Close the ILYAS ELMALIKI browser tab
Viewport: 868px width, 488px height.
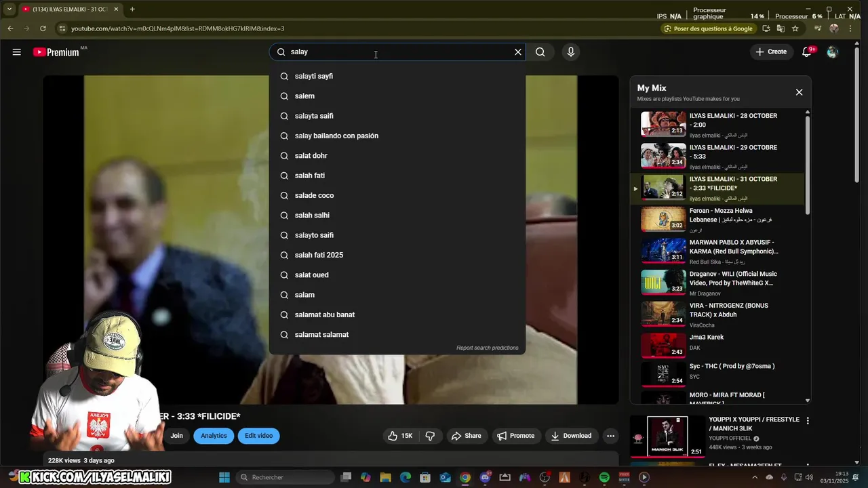(116, 9)
